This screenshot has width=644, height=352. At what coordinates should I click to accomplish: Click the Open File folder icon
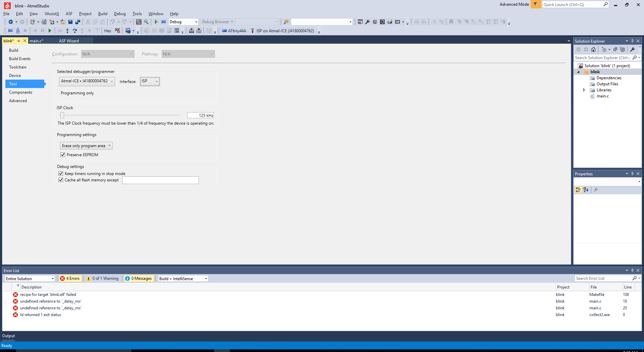(63, 22)
